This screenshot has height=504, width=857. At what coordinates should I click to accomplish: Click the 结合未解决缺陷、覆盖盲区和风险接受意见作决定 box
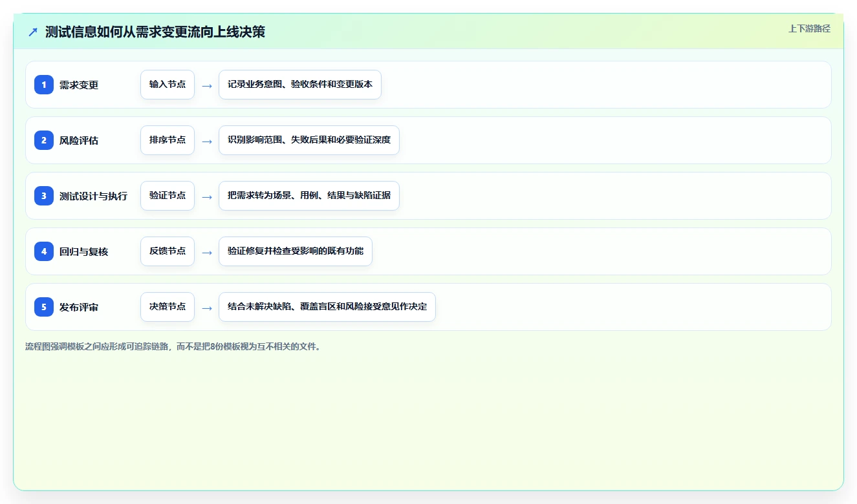point(327,307)
